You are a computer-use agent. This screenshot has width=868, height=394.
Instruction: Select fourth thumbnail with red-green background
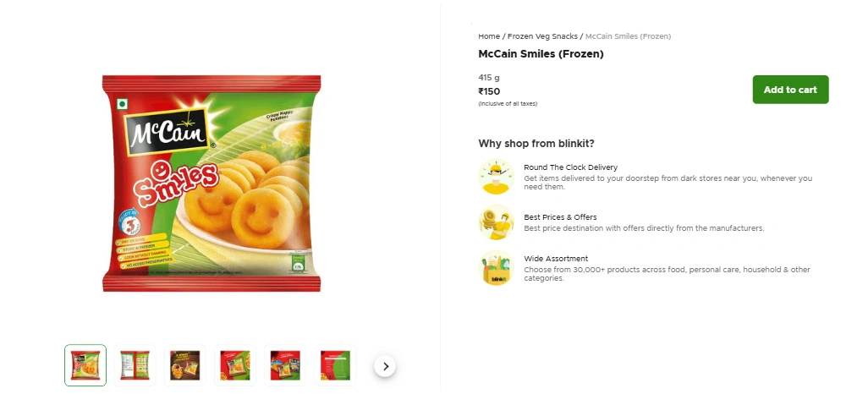[234, 365]
